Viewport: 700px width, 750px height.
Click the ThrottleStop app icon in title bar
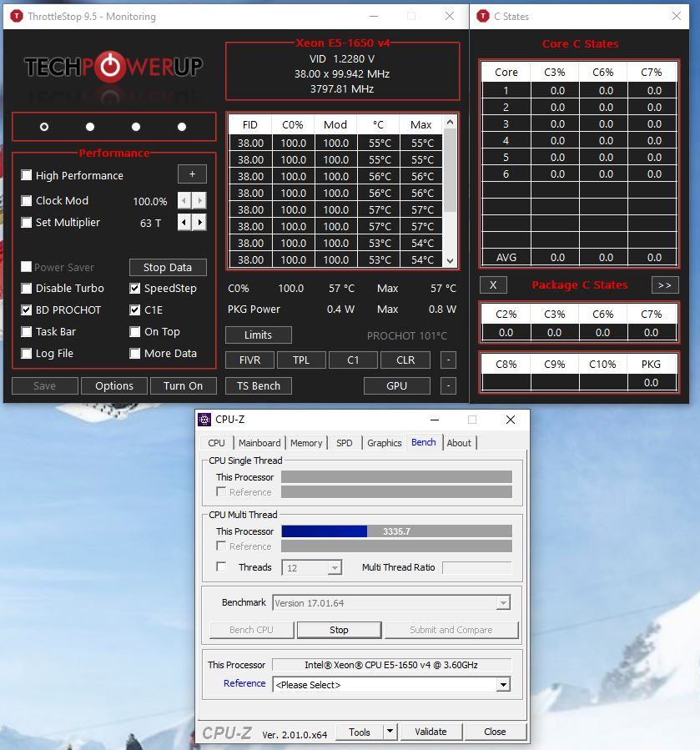[x=16, y=16]
